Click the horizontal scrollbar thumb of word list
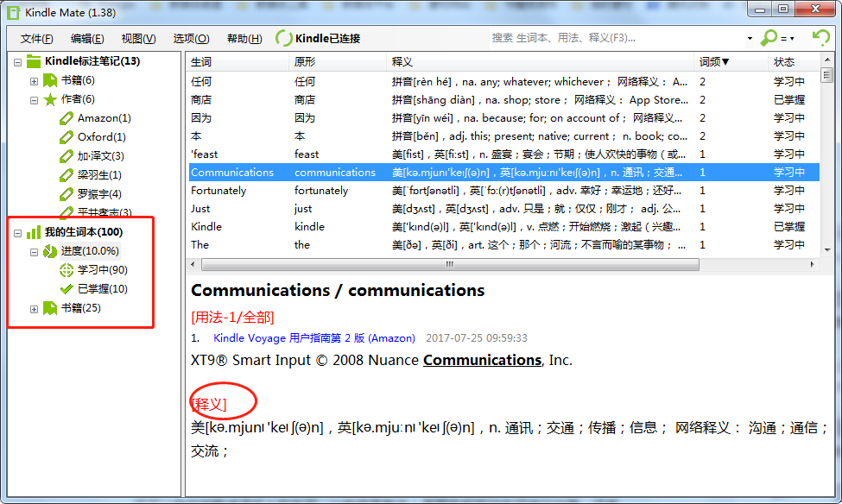The width and height of the screenshot is (842, 504). 450,265
